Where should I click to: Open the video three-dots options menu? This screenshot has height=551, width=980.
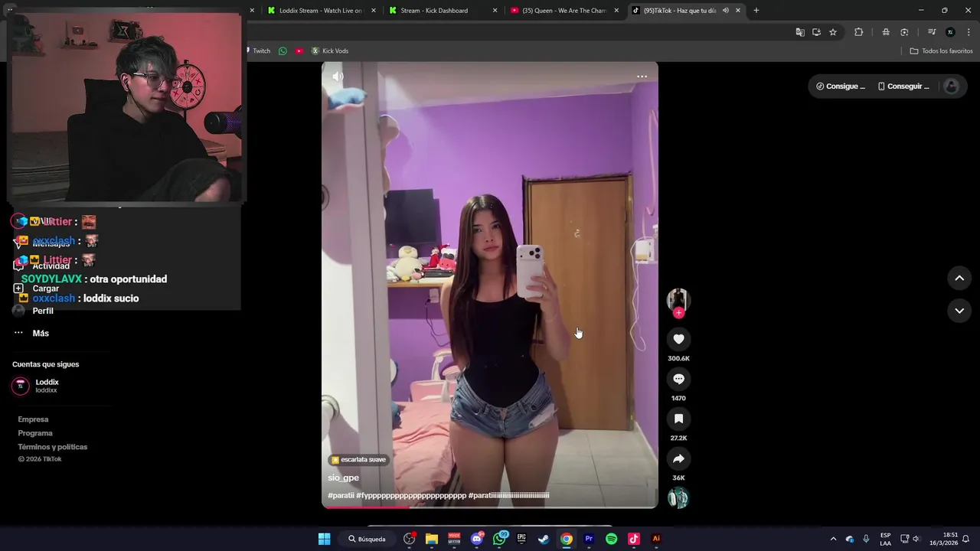coord(642,77)
